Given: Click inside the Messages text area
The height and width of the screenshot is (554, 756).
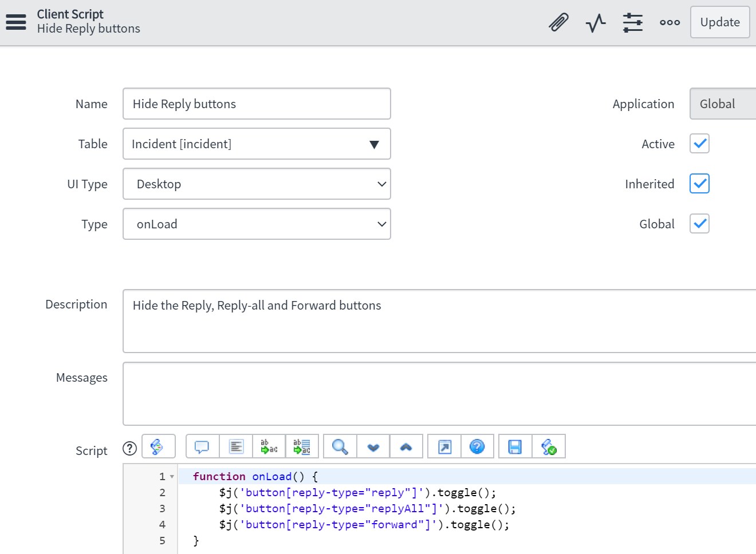Looking at the screenshot, I should [439, 394].
